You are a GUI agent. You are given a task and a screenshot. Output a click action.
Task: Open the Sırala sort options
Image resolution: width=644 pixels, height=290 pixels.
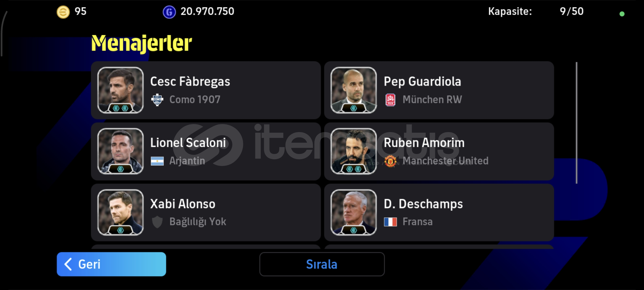(322, 264)
